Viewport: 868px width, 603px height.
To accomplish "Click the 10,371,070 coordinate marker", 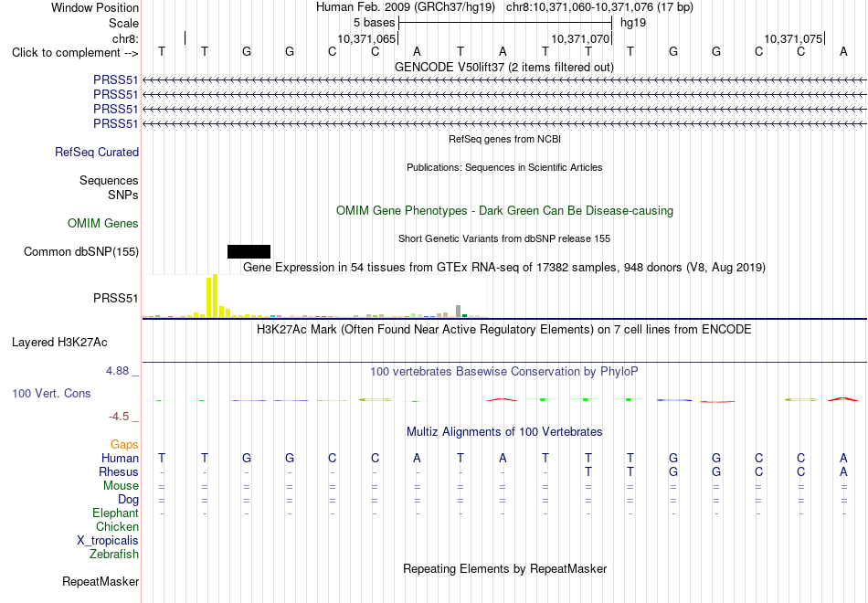I will (581, 38).
